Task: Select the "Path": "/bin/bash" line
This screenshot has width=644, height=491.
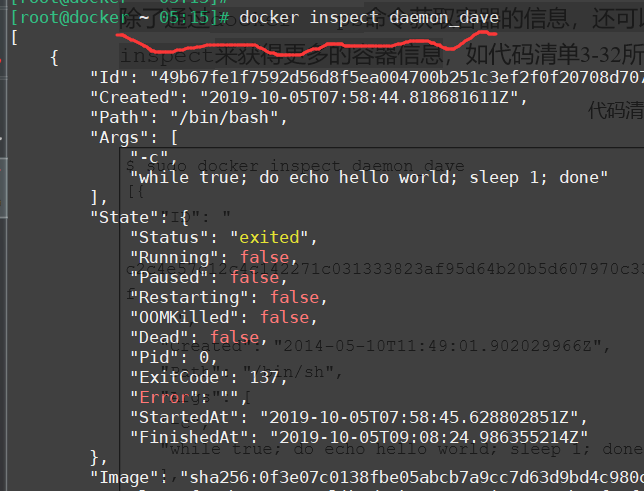Action: [x=189, y=118]
